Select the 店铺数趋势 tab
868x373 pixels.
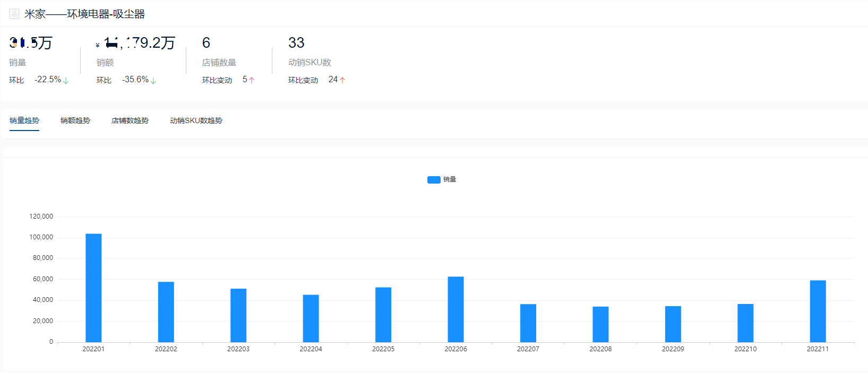(130, 120)
